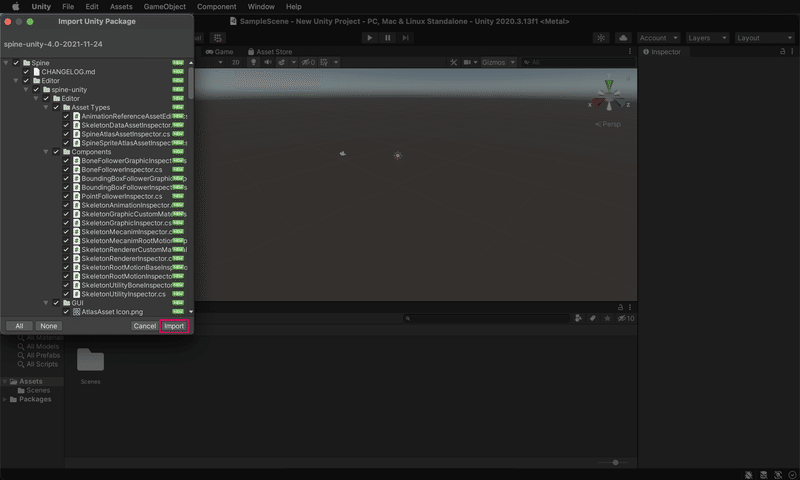
Task: Click the favorites star icon
Action: pyautogui.click(x=607, y=318)
